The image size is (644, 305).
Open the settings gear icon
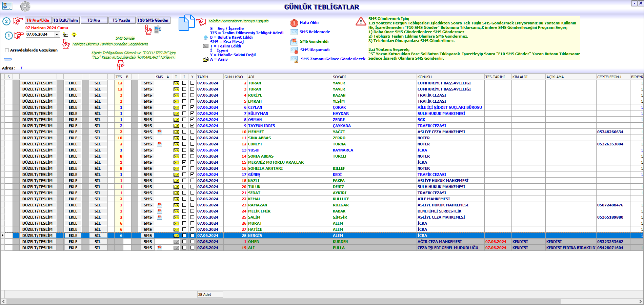click(25, 6)
